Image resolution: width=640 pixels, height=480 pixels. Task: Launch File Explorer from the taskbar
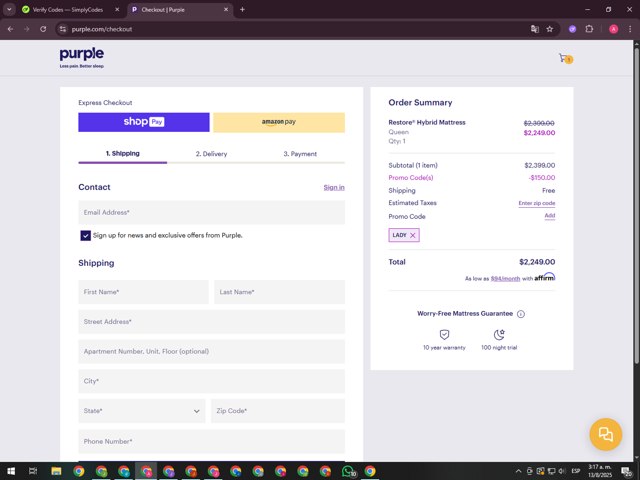[56, 471]
